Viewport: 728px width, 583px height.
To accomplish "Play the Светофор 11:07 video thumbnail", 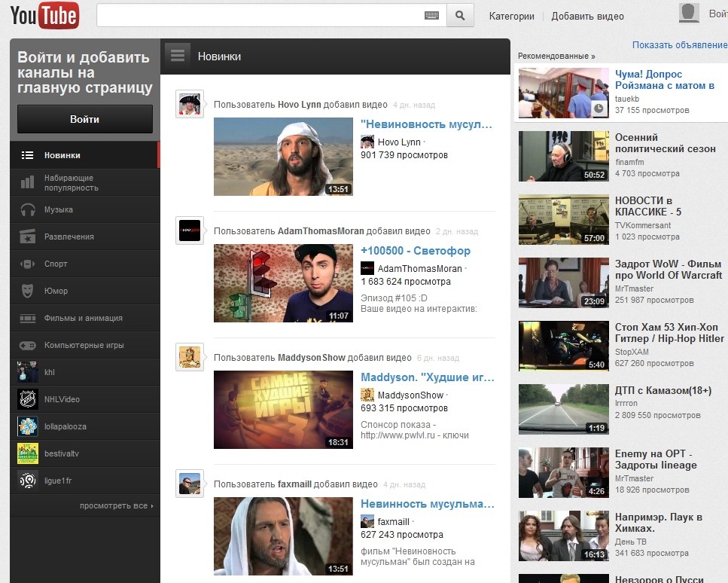I will [283, 283].
